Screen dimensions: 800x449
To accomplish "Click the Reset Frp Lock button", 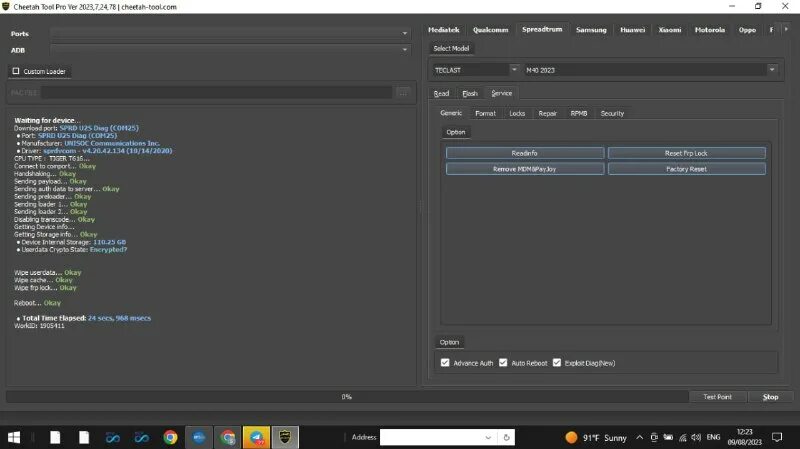I will tap(686, 153).
